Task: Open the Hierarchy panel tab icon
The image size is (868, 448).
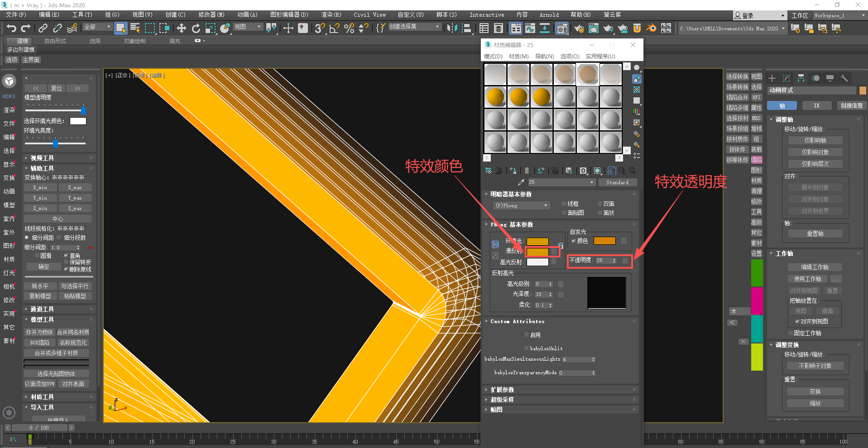Action: [801, 78]
